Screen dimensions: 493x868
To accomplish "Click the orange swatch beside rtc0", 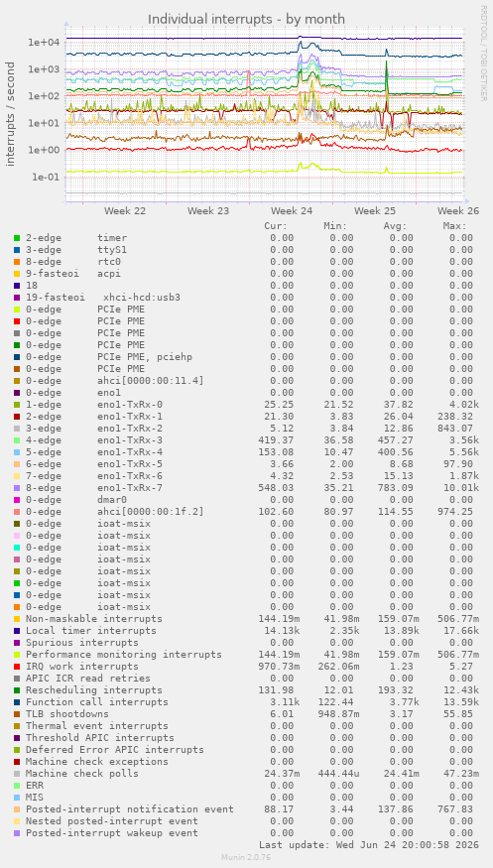I will point(17,262).
